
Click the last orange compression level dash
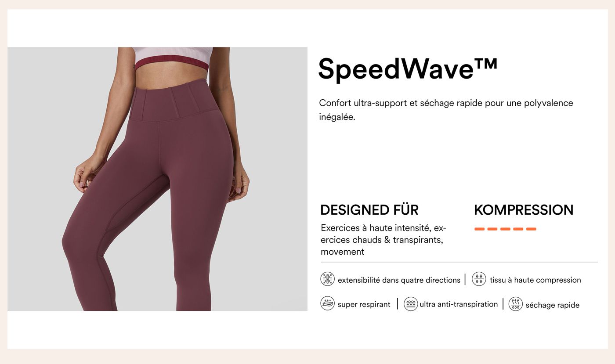(x=531, y=229)
